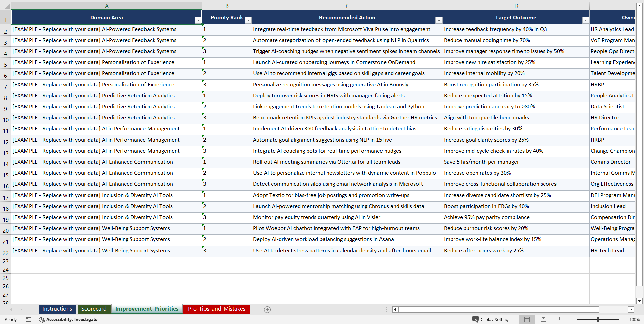Open the macro recording icon in status bar

[x=28, y=319]
